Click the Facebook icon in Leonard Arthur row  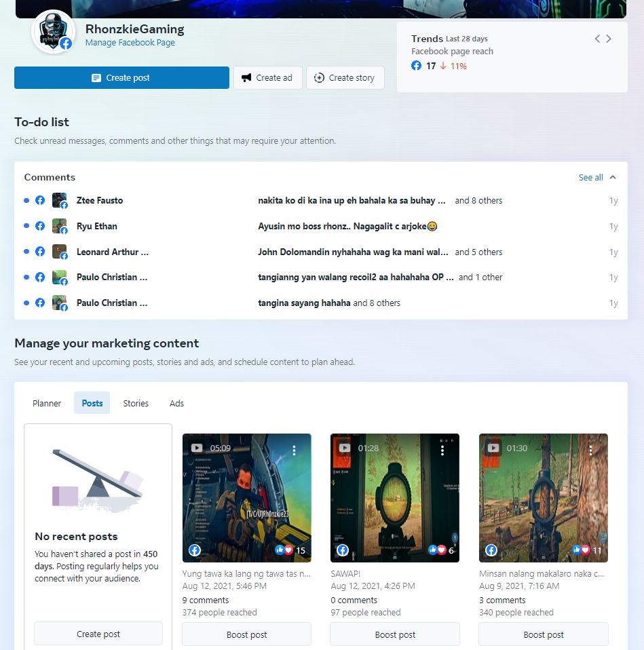coord(40,252)
